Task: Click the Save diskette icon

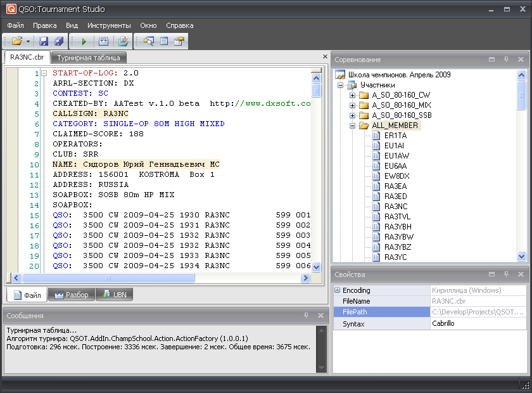Action: (44, 41)
